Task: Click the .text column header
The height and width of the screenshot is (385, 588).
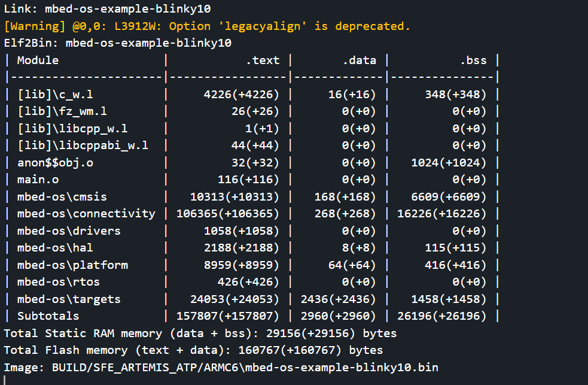Action: tap(263, 60)
